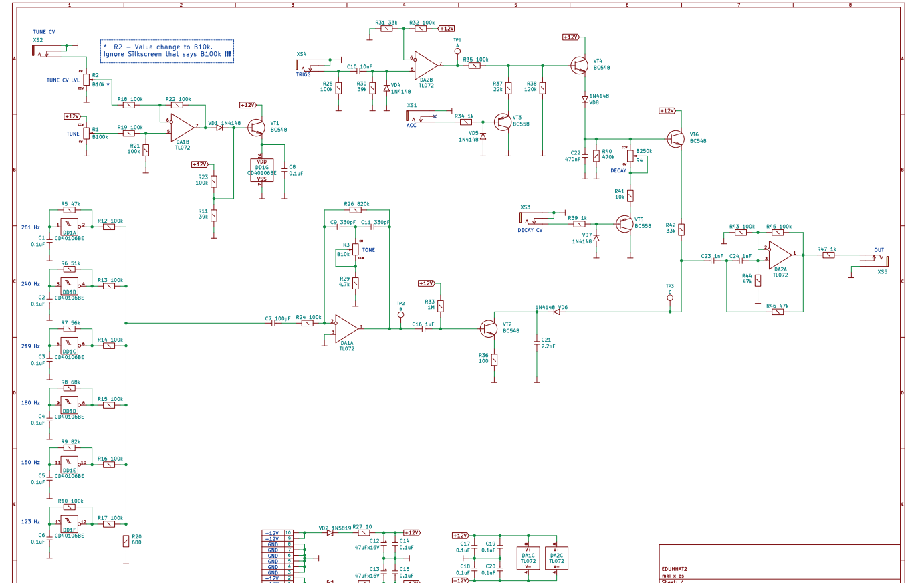The width and height of the screenshot is (924, 583).
Task: Click the TP3 test point C
Action: point(670,298)
